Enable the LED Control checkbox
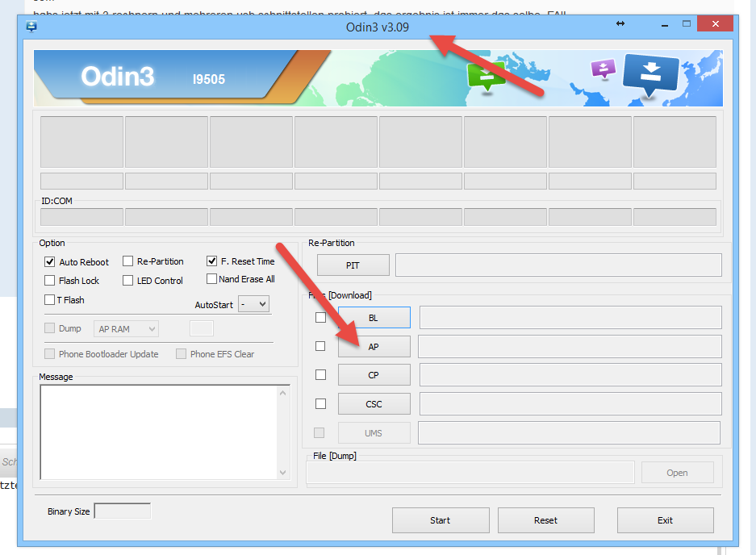 point(127,281)
